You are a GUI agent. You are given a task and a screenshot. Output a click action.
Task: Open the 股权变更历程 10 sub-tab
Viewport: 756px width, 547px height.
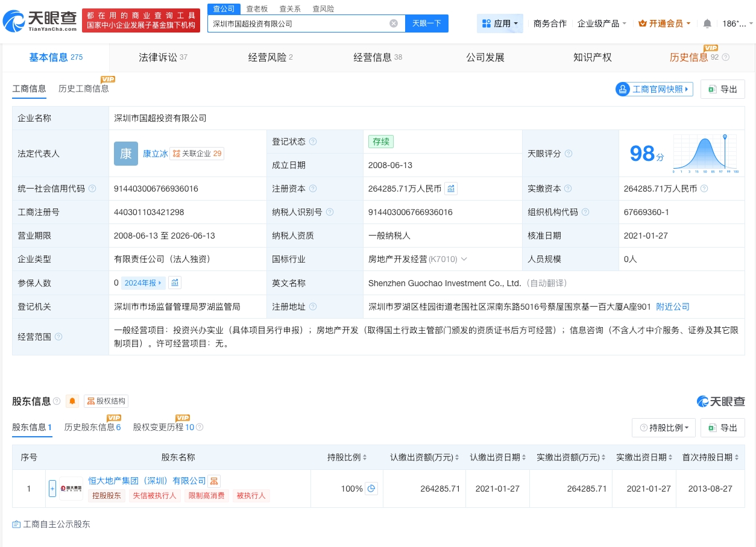(x=164, y=427)
